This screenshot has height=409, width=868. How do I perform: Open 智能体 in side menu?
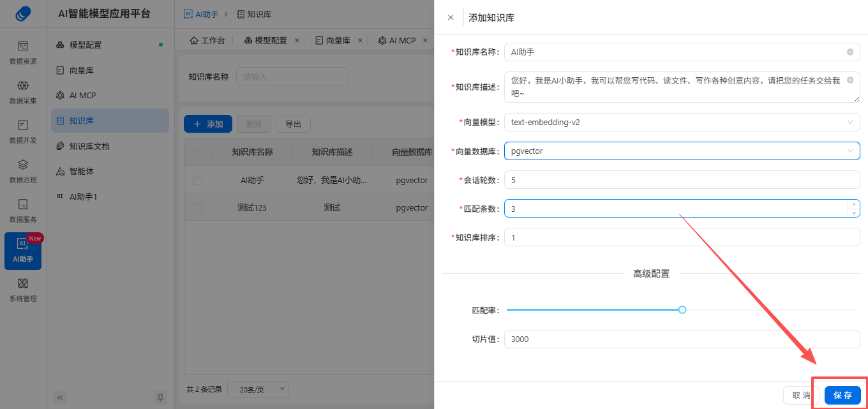click(x=110, y=171)
